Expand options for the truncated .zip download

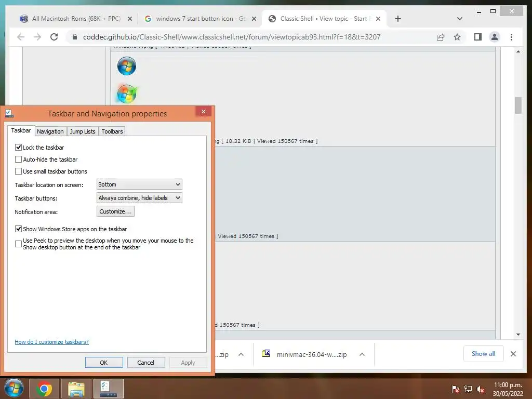pos(241,354)
